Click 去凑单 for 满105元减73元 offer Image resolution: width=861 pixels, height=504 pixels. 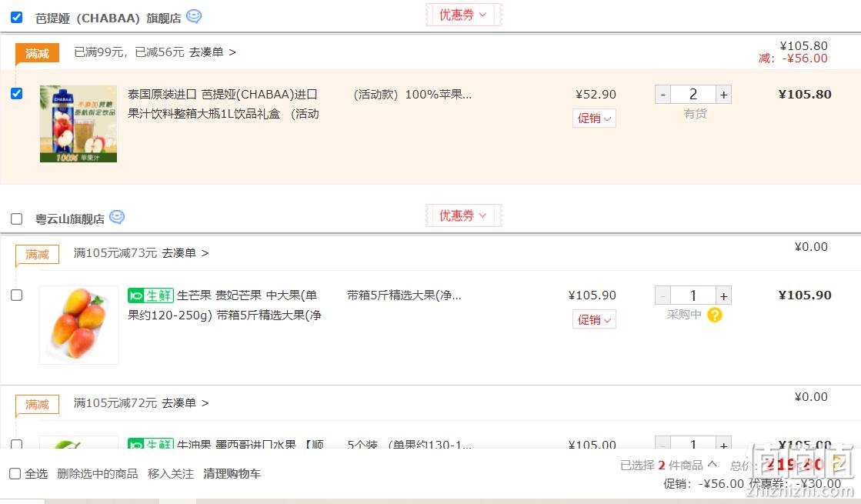pyautogui.click(x=185, y=253)
